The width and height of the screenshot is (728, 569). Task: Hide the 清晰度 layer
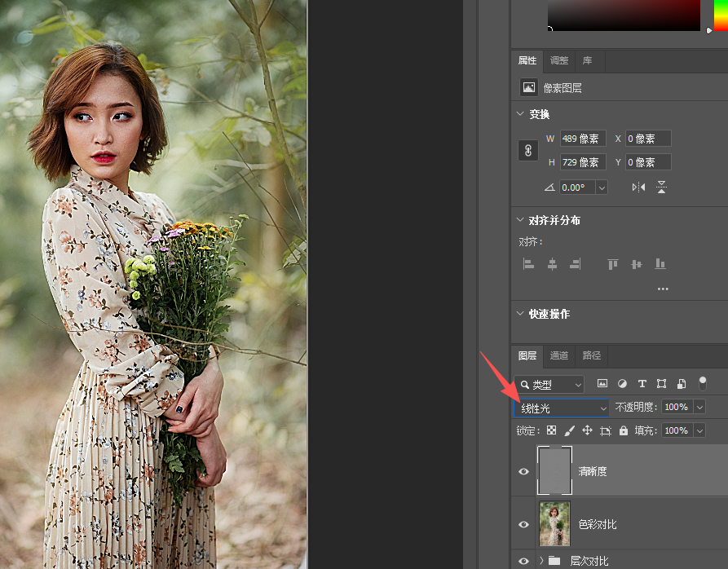(x=523, y=471)
